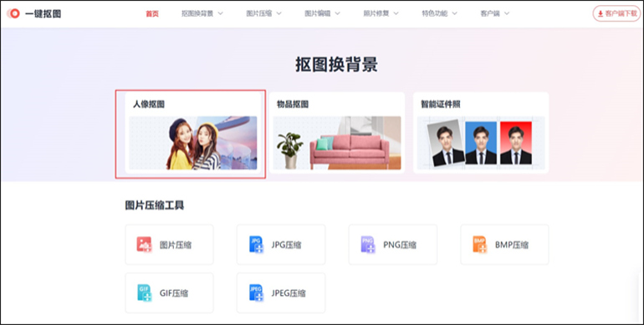Click the 图片压缩工具 section heading
Viewport: 644px width, 325px height.
pyautogui.click(x=155, y=206)
